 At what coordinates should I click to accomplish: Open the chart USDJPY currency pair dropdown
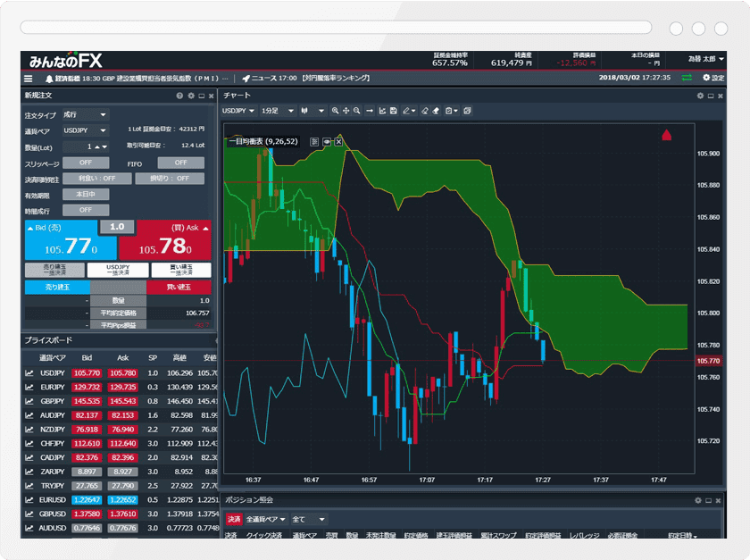(x=239, y=111)
